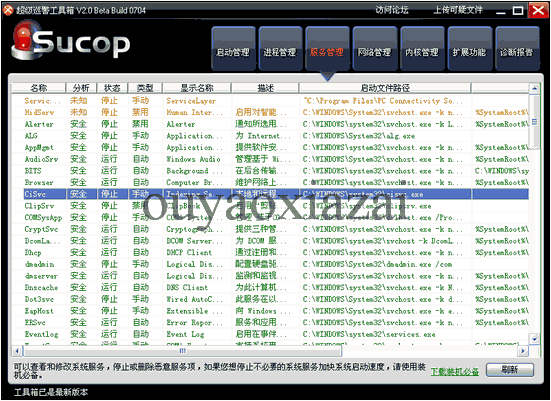Click the horizontal scrollbar right arrow
This screenshot has width=551, height=401.
coord(523,350)
